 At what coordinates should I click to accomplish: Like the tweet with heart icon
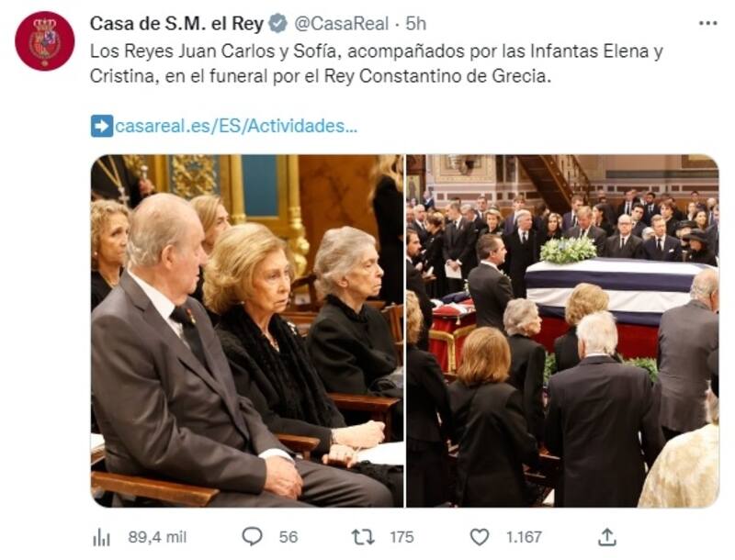coord(479,537)
